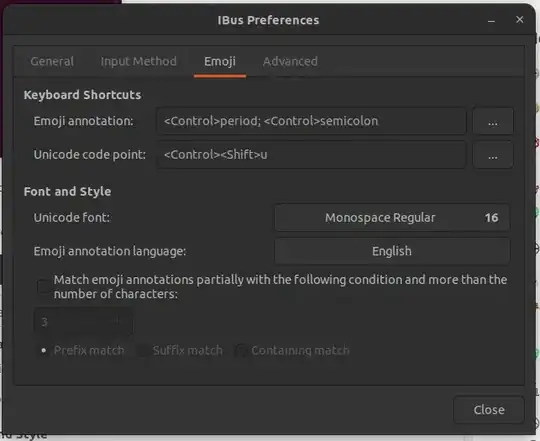
Task: Open shortcut editor for Unicode code point
Action: [x=493, y=155]
